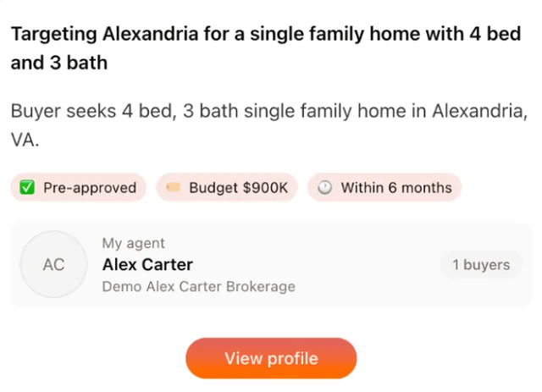The width and height of the screenshot is (542, 392).
Task: Click the word Alexandria in heading
Action: pos(151,34)
